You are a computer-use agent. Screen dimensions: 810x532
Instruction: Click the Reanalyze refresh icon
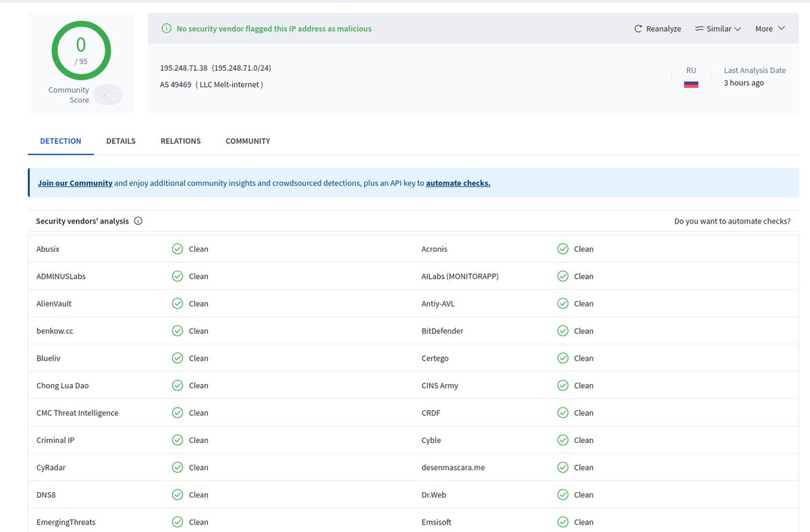click(638, 29)
